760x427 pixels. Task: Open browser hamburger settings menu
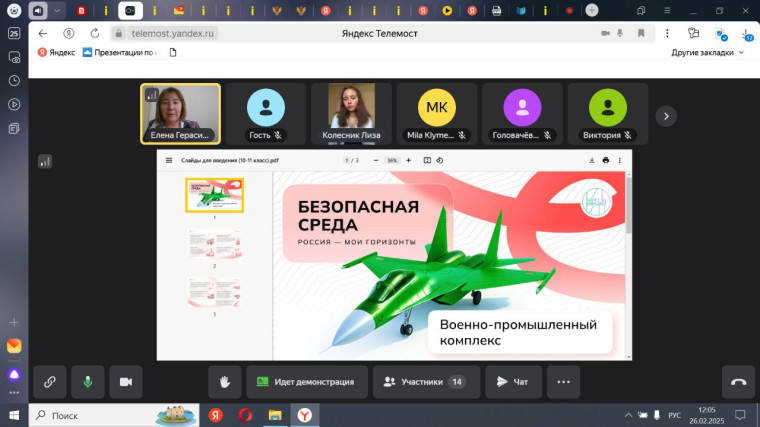pyautogui.click(x=667, y=10)
